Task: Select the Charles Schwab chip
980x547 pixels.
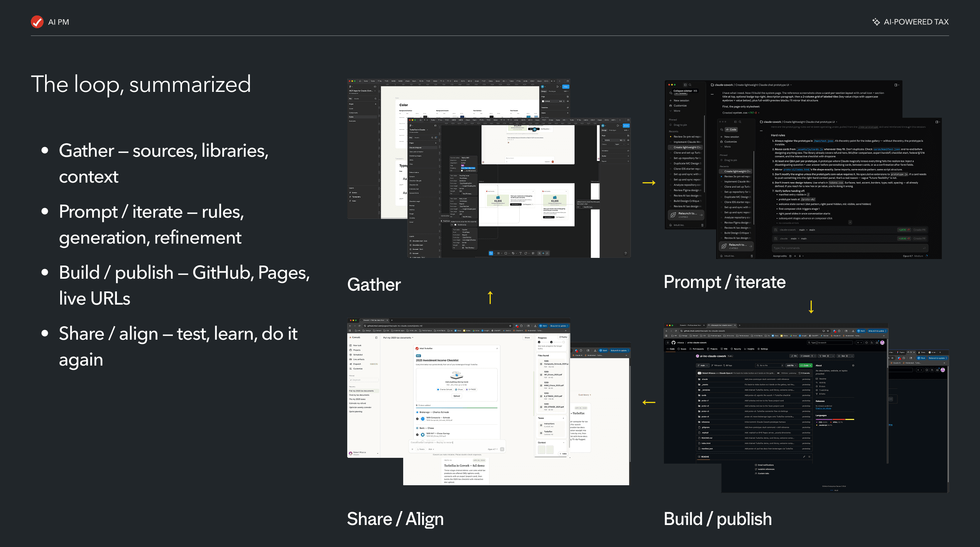Action: pyautogui.click(x=445, y=390)
